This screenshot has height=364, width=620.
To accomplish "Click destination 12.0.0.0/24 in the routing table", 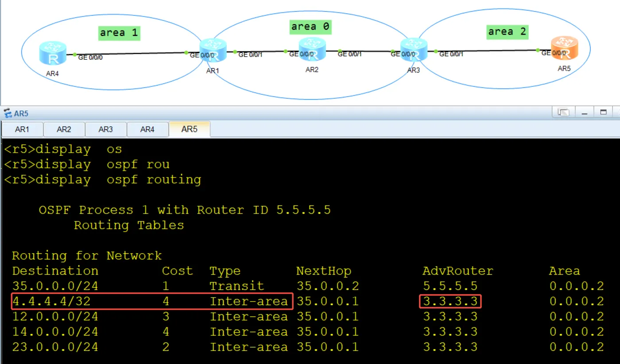I will pyautogui.click(x=55, y=317).
